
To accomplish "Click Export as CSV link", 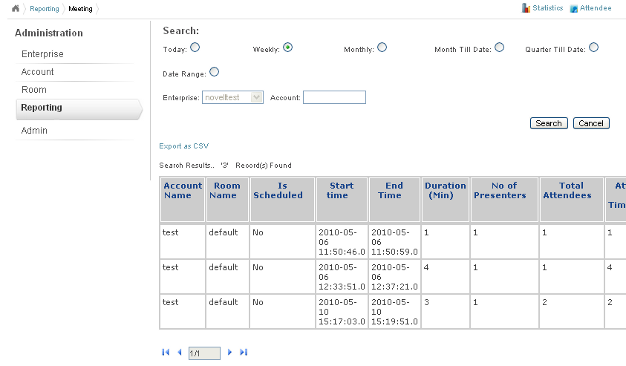I will (x=184, y=146).
